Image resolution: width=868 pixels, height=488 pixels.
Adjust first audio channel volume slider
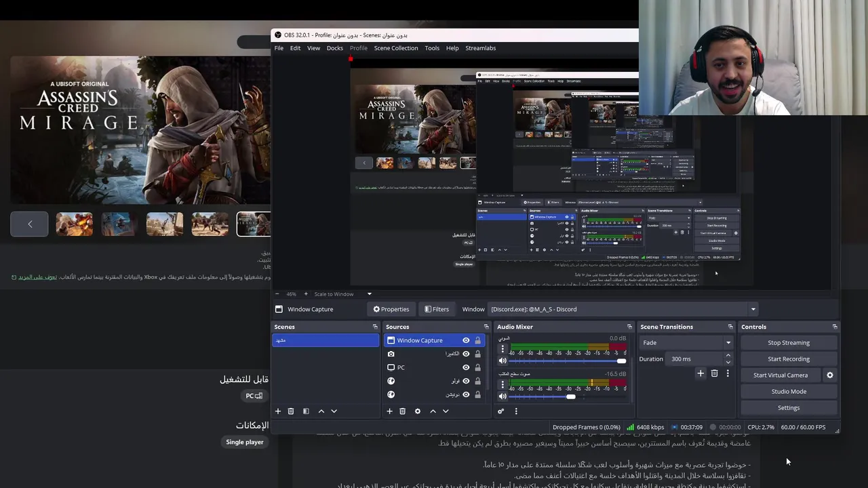[x=567, y=361]
